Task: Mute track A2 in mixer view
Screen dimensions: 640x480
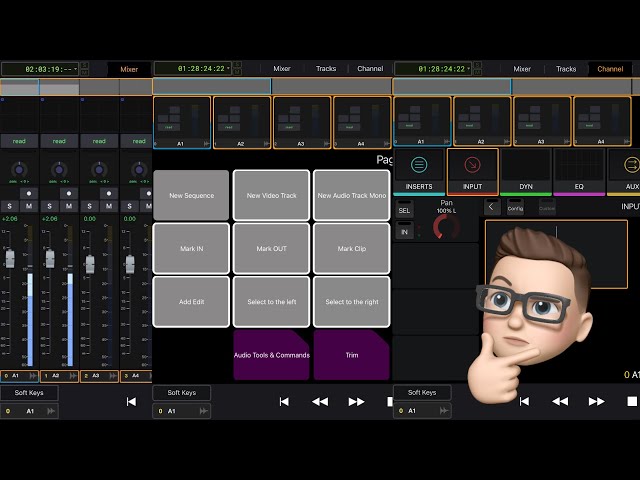Action: [69, 206]
